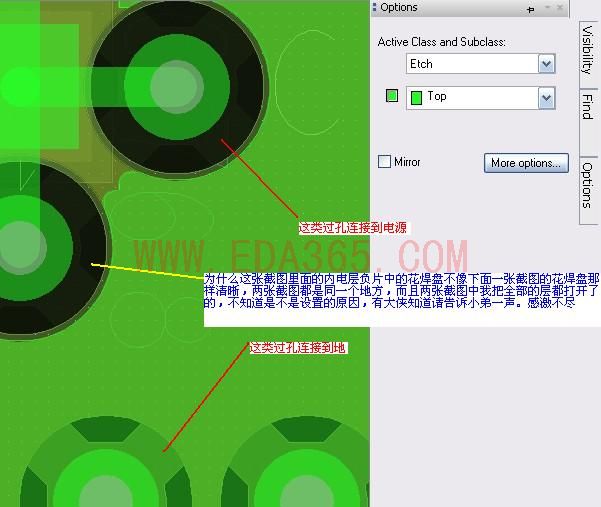Click the green subclass color swatch left of Top
The width and height of the screenshot is (601, 507).
(x=392, y=96)
